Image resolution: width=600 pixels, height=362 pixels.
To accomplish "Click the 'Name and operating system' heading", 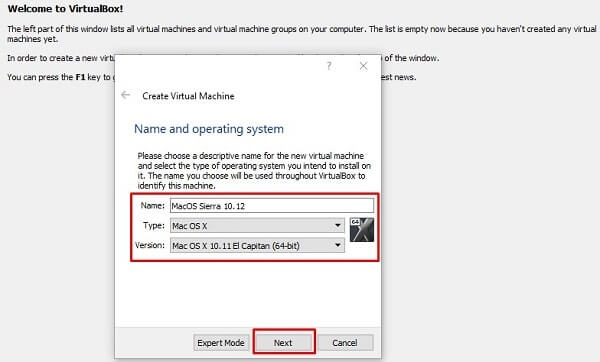I will click(209, 129).
